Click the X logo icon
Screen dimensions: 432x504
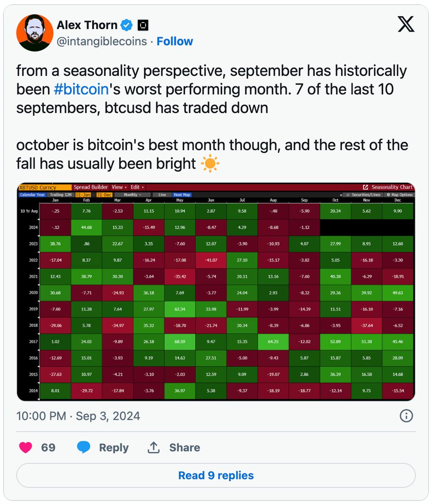pyautogui.click(x=406, y=24)
